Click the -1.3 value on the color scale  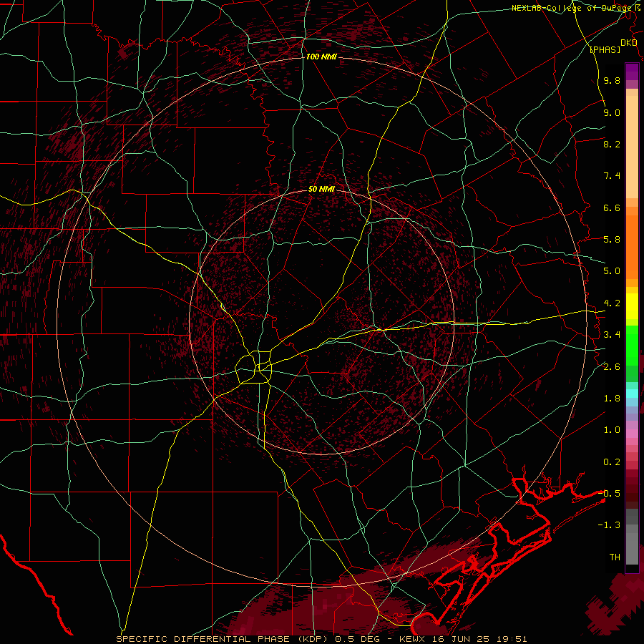point(609,525)
